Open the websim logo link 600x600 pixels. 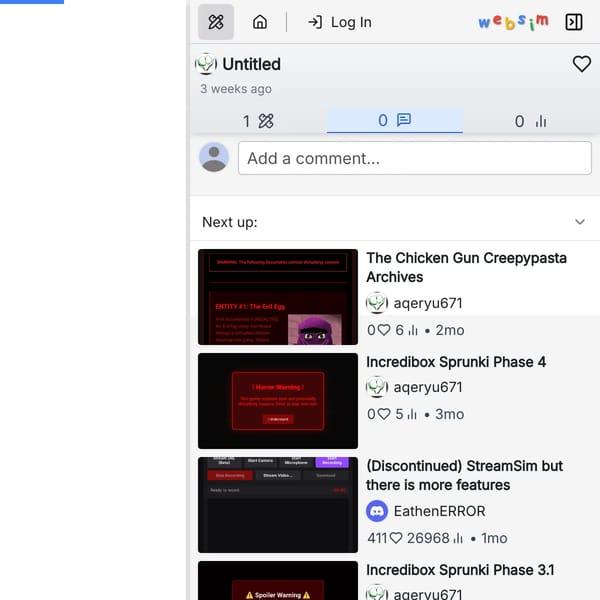point(513,22)
